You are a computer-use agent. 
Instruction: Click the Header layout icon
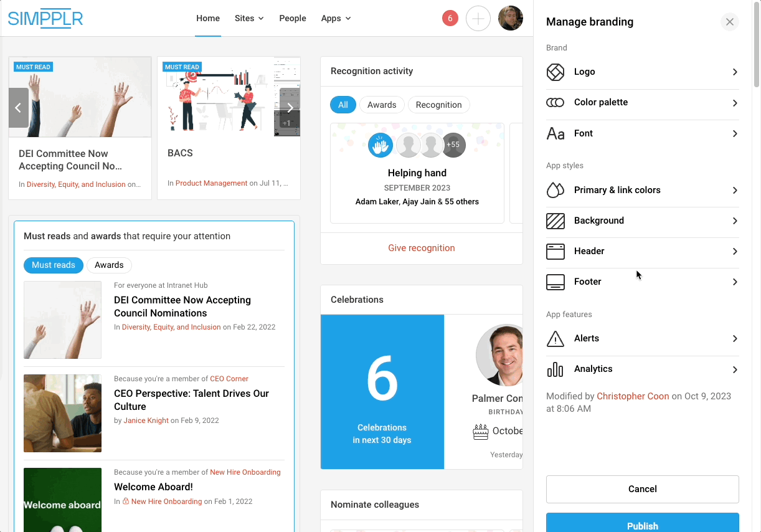tap(555, 252)
